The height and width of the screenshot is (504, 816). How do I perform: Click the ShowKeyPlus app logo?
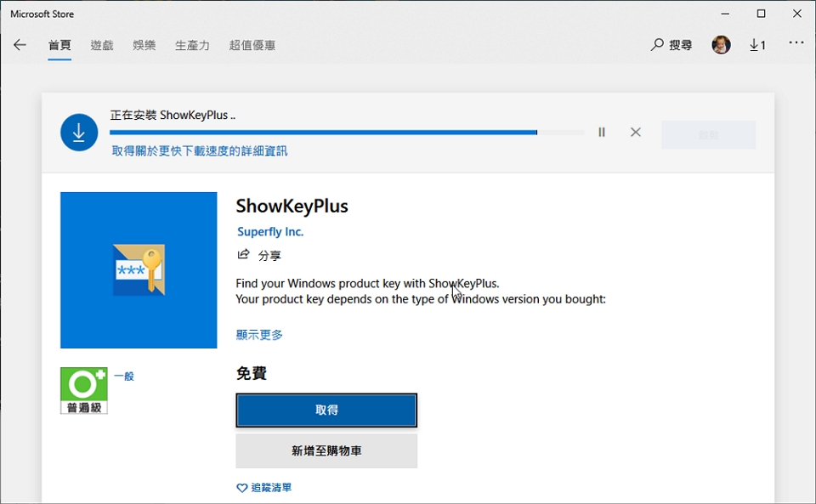click(138, 269)
